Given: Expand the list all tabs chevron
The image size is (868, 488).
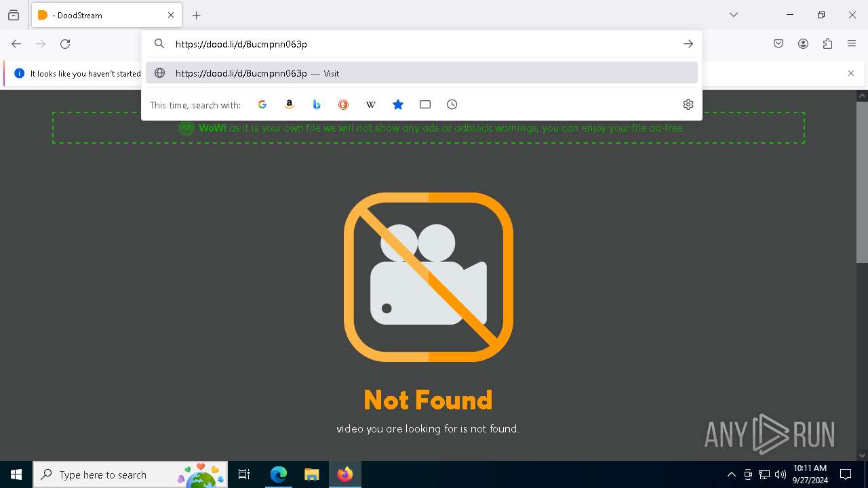Looking at the screenshot, I should (x=734, y=15).
